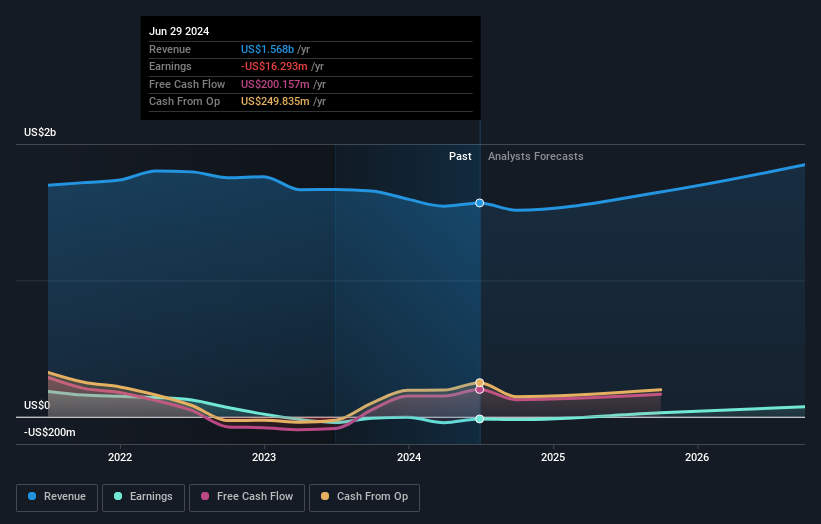821x524 pixels.
Task: Click the US$200.157m free cash flow value
Action: point(275,84)
